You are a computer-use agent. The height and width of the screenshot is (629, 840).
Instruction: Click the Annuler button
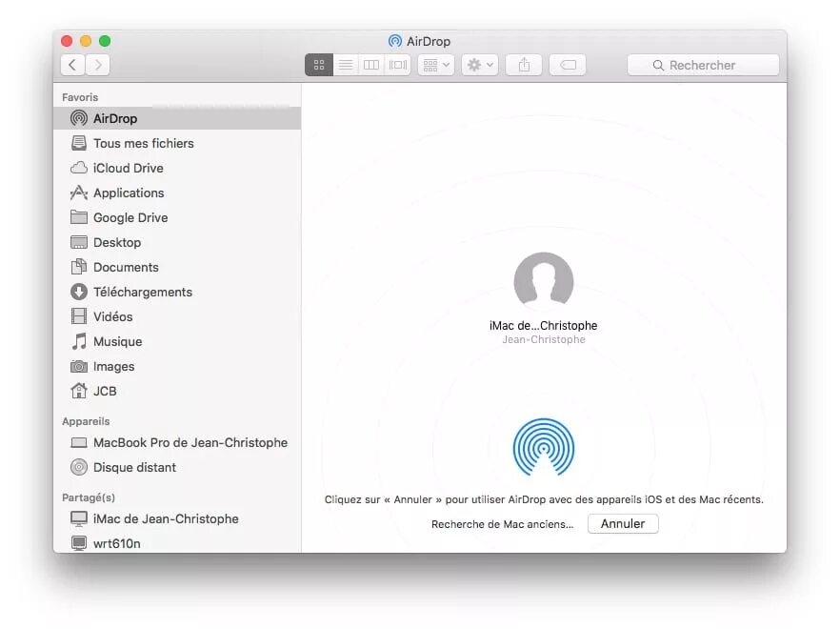(623, 523)
